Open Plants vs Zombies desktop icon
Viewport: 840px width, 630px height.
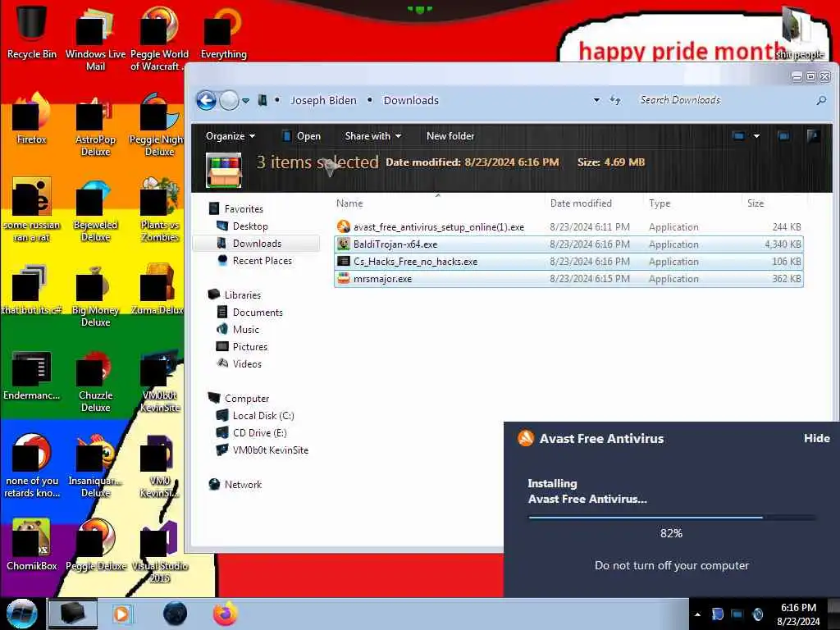click(x=160, y=210)
